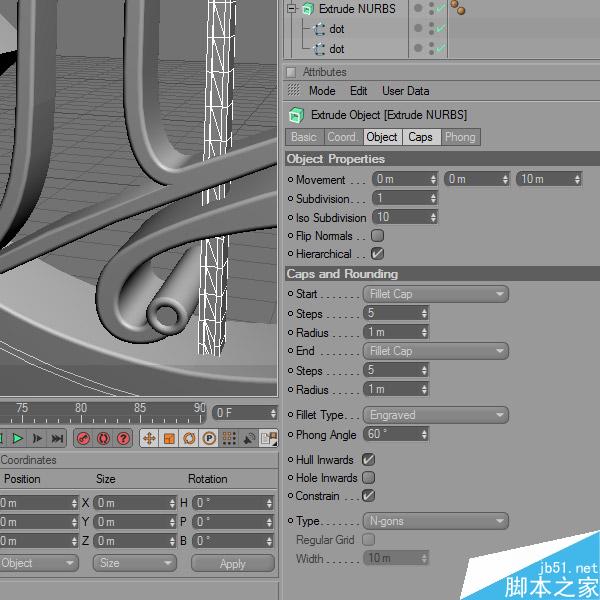Switch to the Coord. tab

tap(343, 137)
